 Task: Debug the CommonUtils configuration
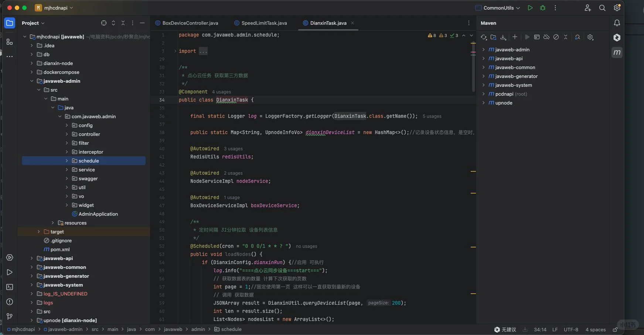[543, 8]
